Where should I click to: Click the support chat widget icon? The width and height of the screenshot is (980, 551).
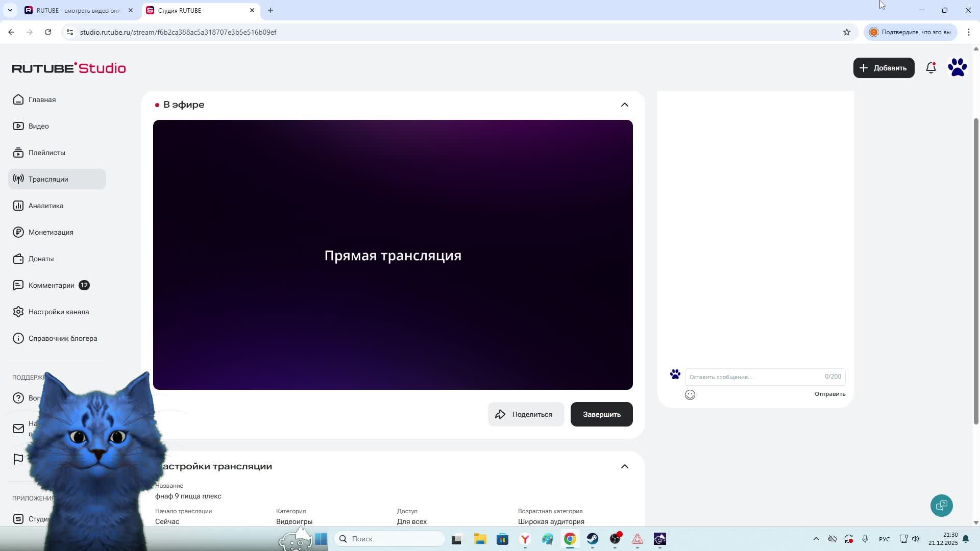941,506
